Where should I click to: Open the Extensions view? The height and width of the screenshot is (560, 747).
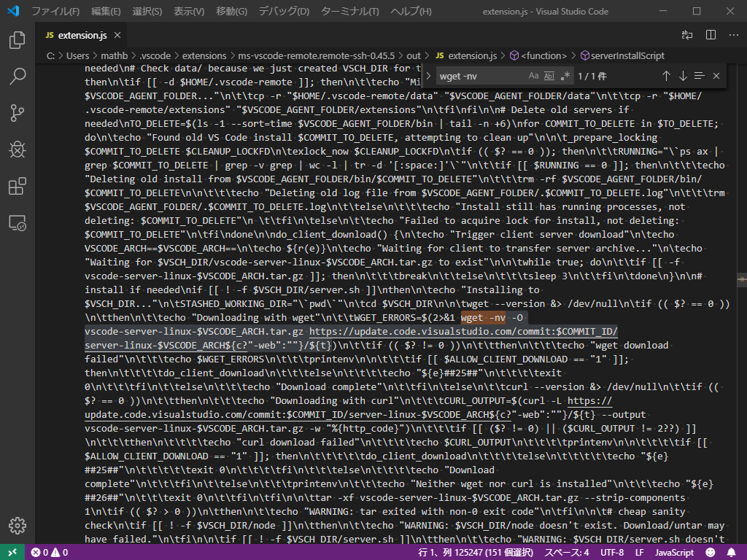18,186
